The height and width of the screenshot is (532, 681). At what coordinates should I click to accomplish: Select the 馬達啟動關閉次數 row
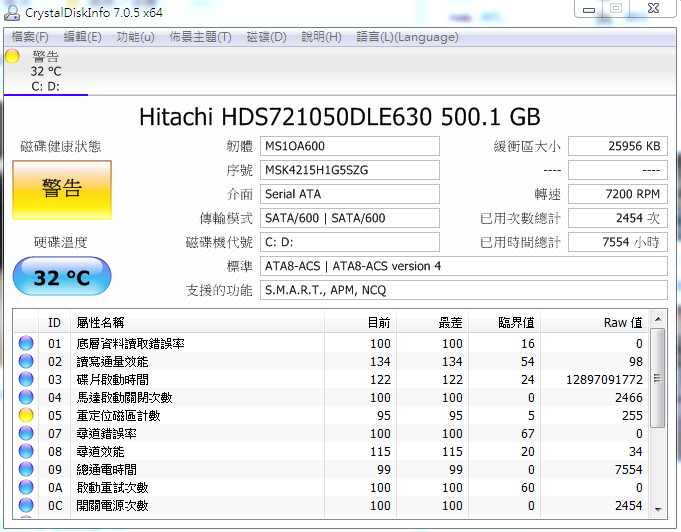[331, 397]
